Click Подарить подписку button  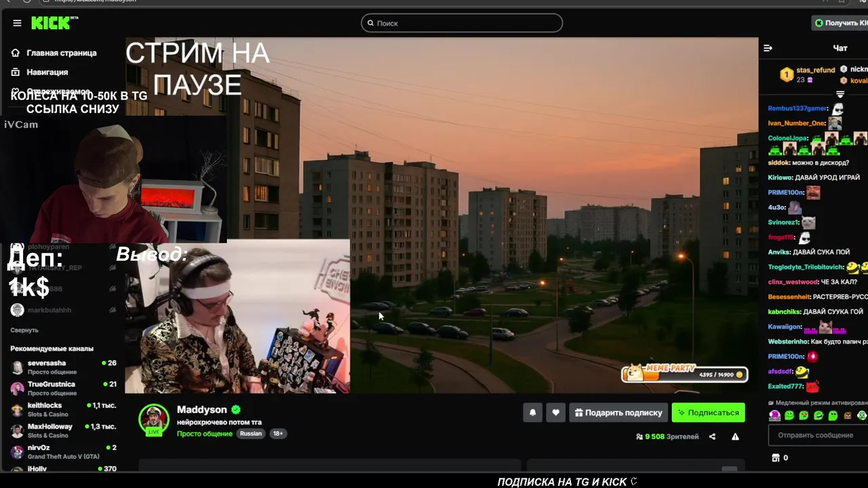click(x=618, y=412)
